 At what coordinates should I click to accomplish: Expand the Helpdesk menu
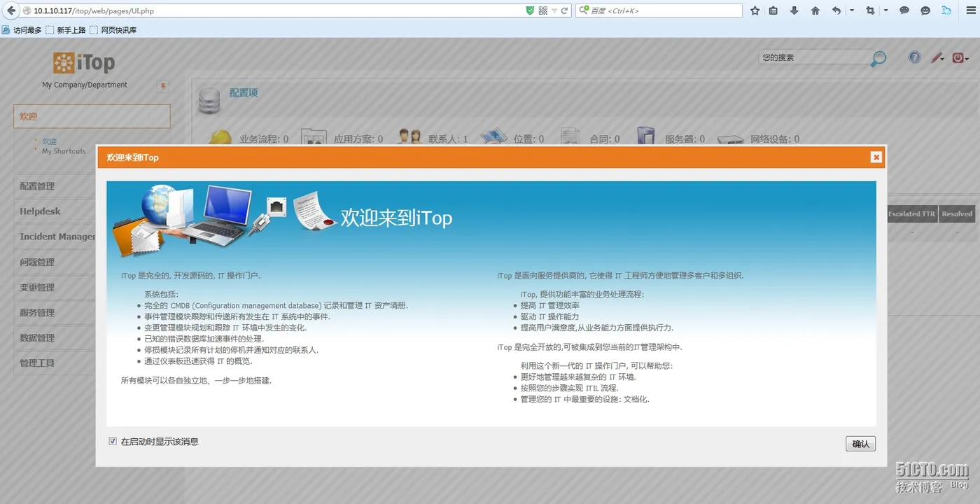pos(55,211)
